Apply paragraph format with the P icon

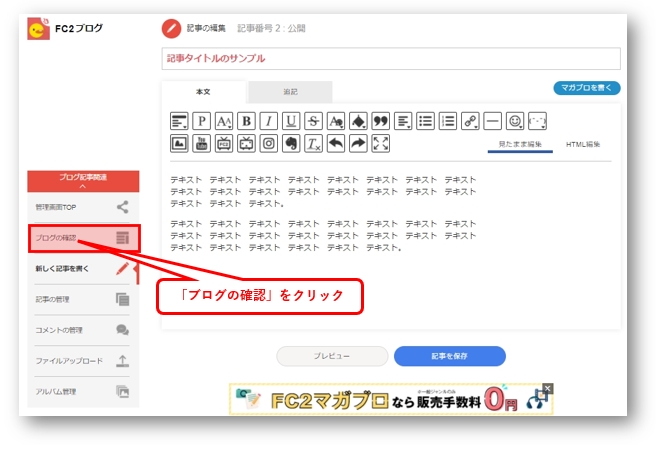[x=202, y=121]
